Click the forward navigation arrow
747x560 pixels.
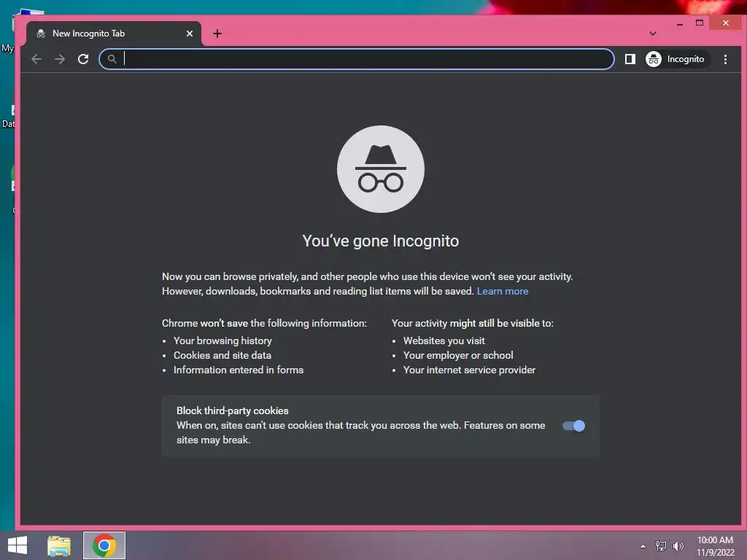tap(60, 59)
